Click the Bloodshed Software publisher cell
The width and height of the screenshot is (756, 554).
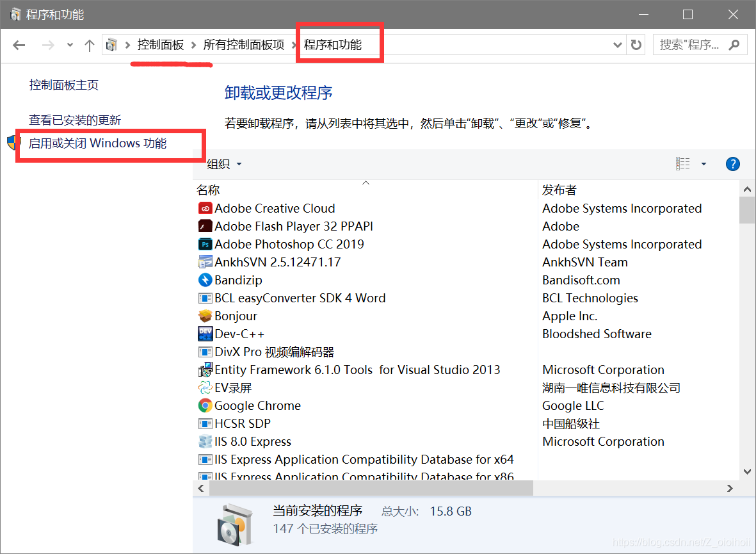(x=597, y=334)
